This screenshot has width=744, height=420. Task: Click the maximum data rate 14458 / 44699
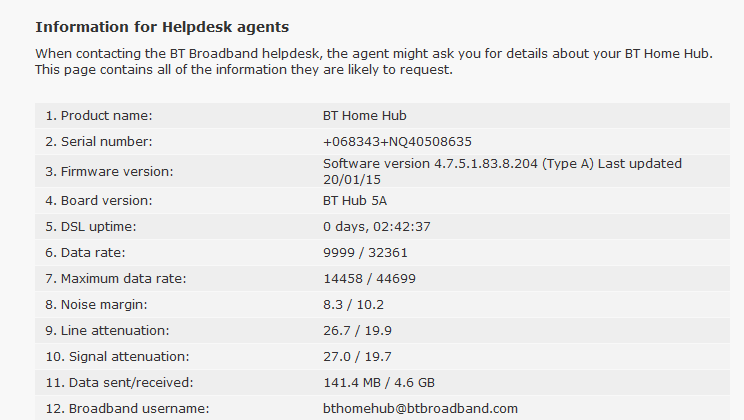point(369,279)
